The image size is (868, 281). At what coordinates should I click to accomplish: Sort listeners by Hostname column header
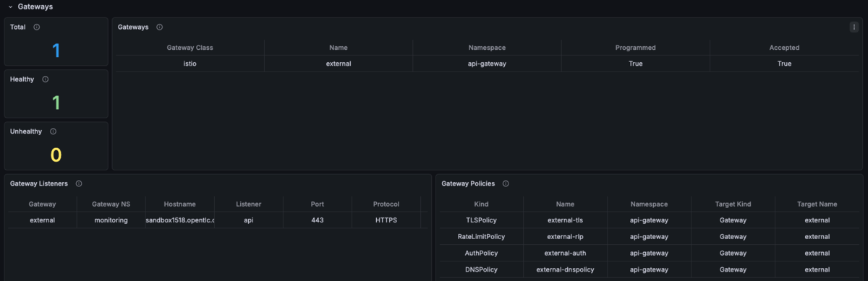[180, 204]
